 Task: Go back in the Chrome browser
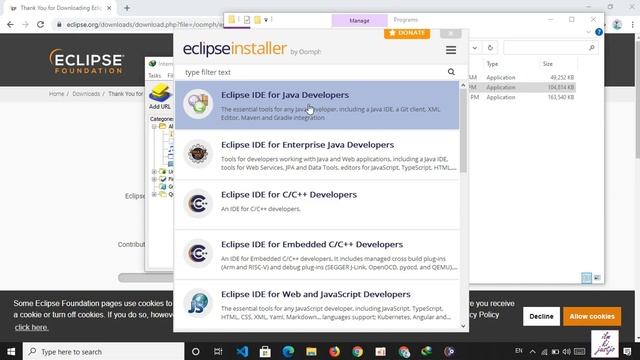coord(10,24)
